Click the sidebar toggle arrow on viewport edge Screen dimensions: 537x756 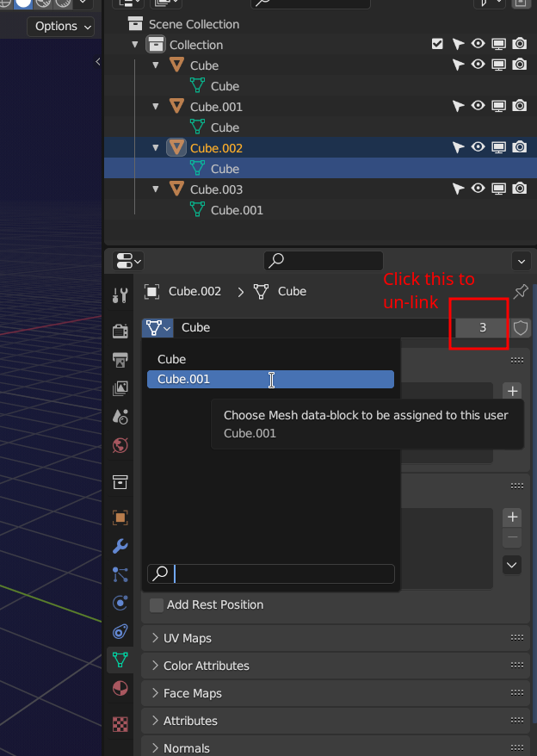[98, 61]
